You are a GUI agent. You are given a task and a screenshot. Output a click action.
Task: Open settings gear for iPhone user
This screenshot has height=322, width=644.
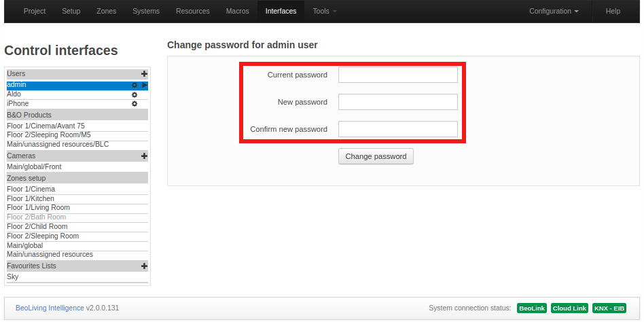click(x=135, y=104)
